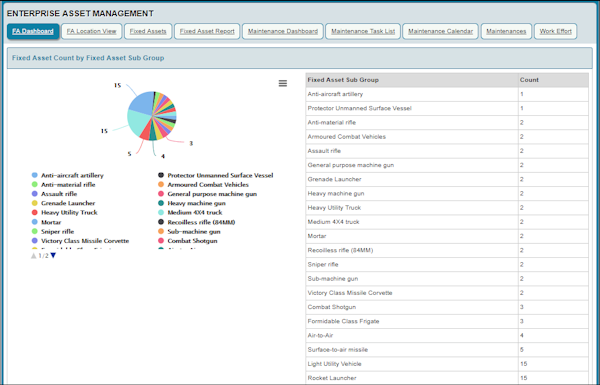
Task: Open Maintenance Calendar tab
Action: (x=440, y=31)
